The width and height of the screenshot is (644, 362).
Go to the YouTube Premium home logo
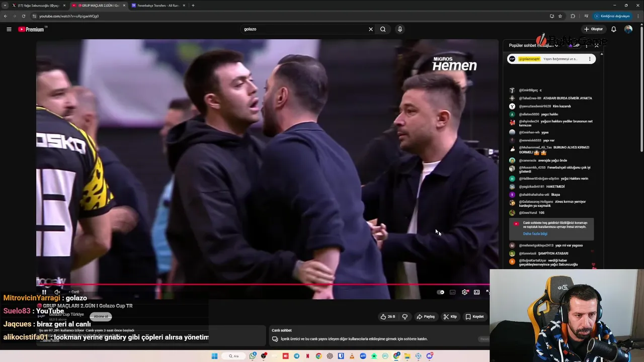click(32, 29)
